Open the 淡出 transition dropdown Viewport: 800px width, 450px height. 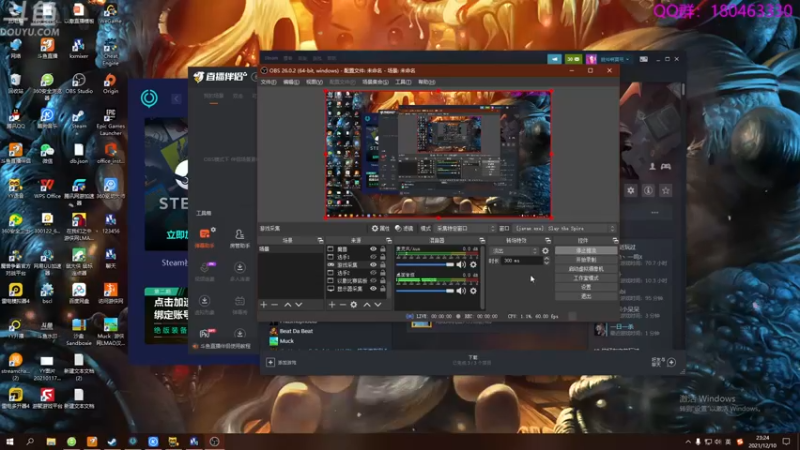click(x=514, y=251)
